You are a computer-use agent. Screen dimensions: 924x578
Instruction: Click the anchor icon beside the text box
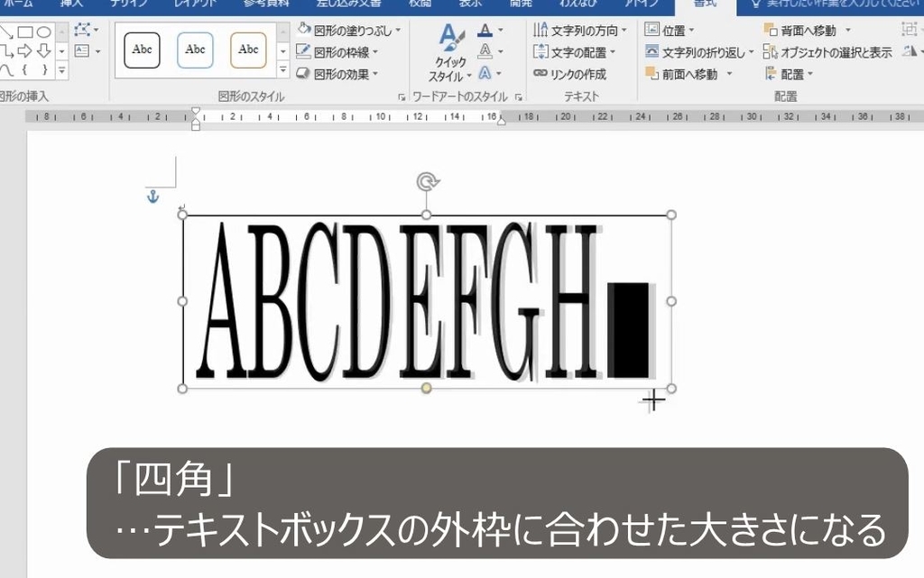point(152,197)
